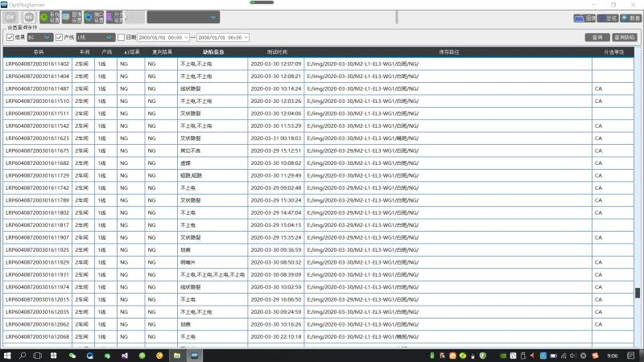The width and height of the screenshot is (644, 362).
Task: Click the green shield tray icon
Action: tap(483, 356)
